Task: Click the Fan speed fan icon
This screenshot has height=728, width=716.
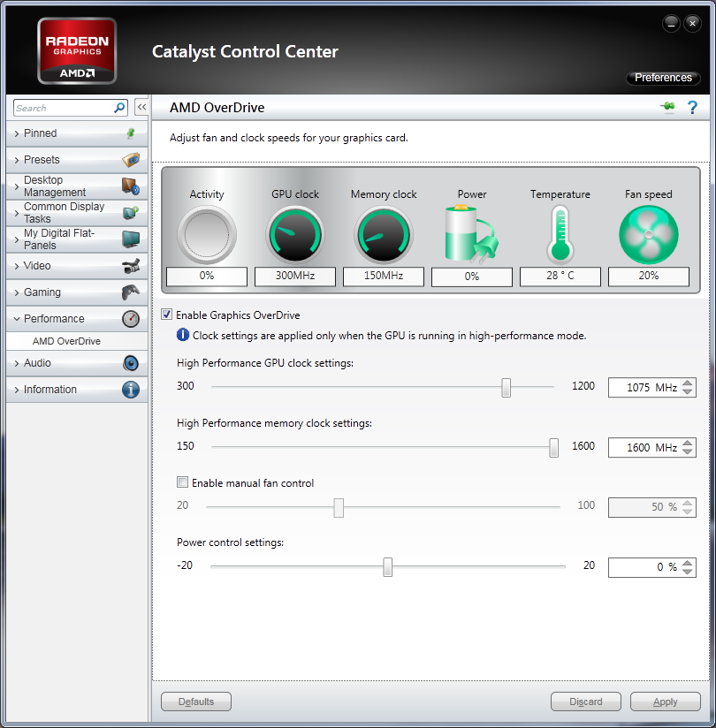Action: (x=649, y=235)
